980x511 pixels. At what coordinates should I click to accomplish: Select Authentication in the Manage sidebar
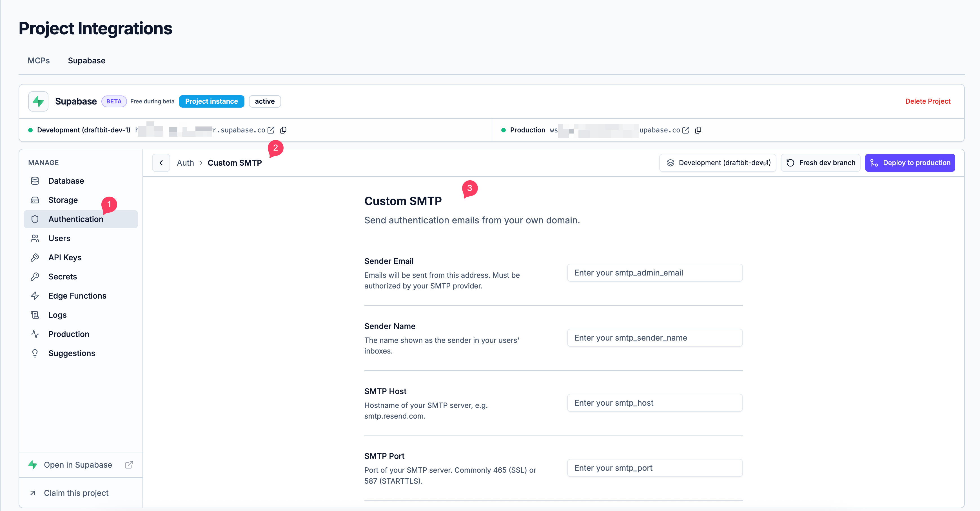[x=81, y=219]
